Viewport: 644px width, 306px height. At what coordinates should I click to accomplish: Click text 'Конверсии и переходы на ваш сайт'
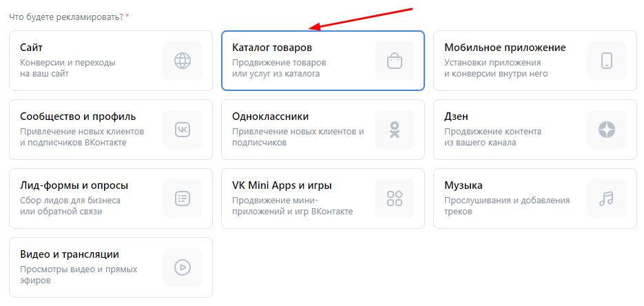pyautogui.click(x=67, y=68)
